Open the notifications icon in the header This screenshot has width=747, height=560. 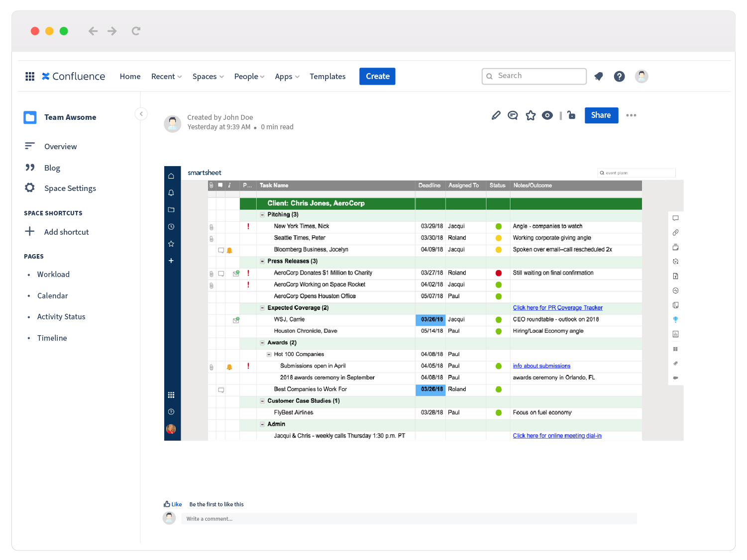599,76
